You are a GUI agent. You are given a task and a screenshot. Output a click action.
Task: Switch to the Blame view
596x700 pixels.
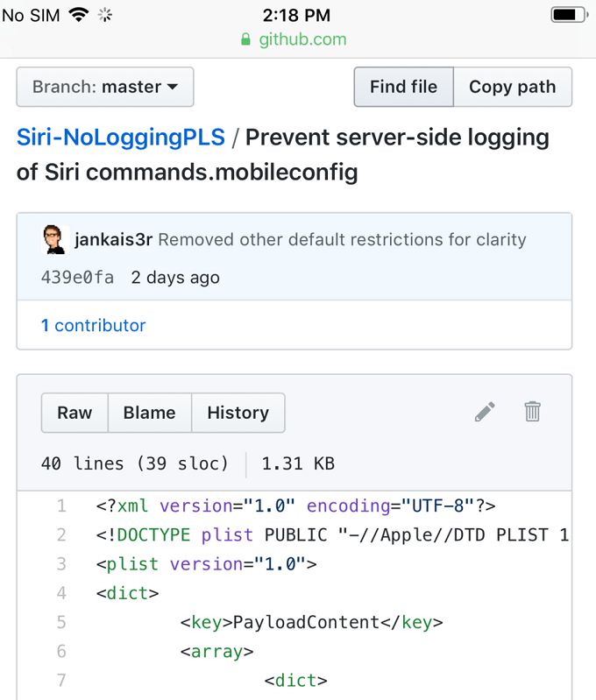[x=149, y=413]
